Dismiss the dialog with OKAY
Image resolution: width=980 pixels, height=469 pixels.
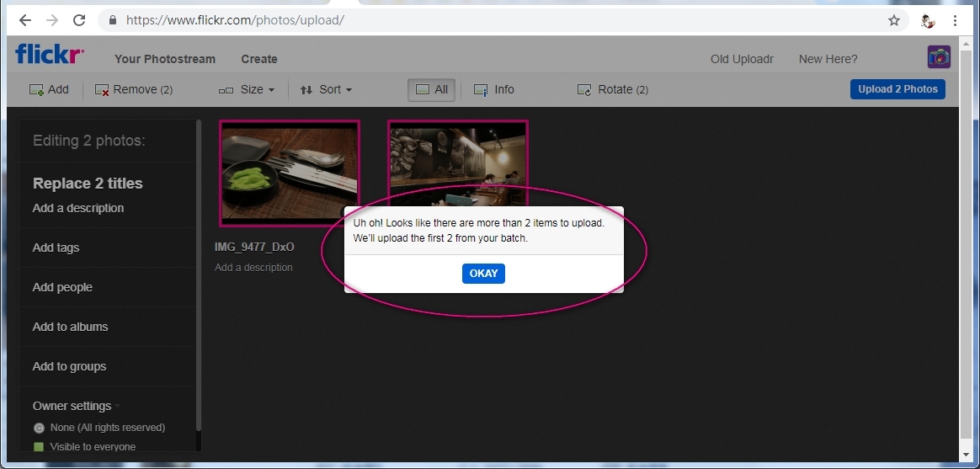[483, 274]
